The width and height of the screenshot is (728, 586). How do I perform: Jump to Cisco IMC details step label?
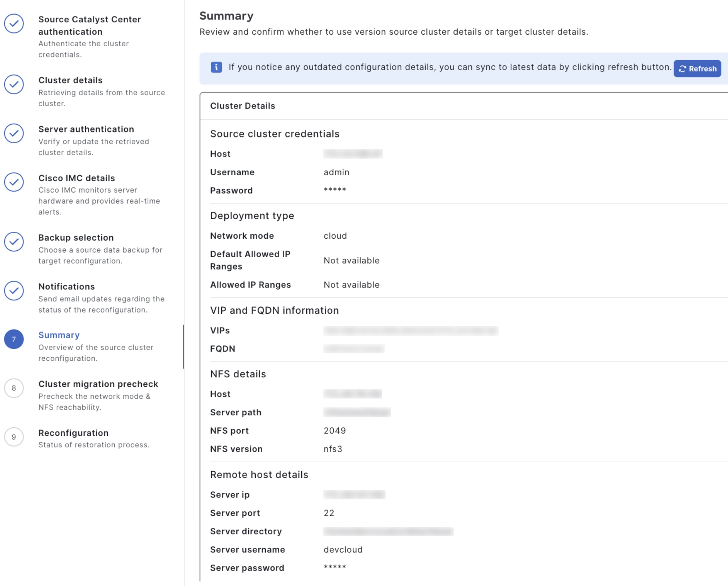77,178
